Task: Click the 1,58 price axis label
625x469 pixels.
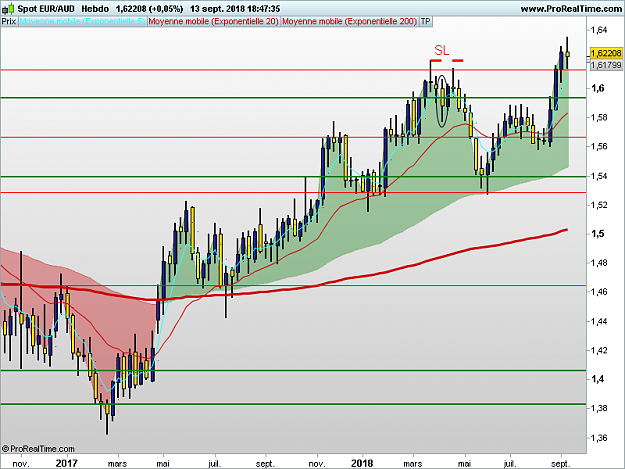Action: click(599, 118)
